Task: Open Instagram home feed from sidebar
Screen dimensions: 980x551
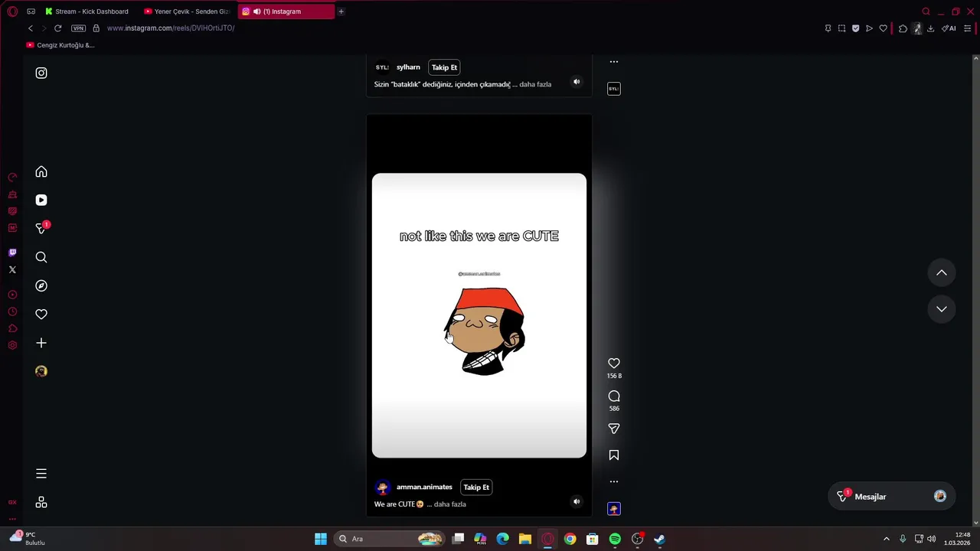Action: click(x=41, y=172)
